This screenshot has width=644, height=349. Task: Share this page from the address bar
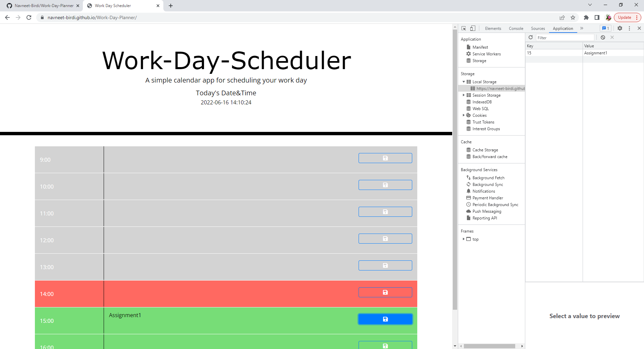point(562,17)
